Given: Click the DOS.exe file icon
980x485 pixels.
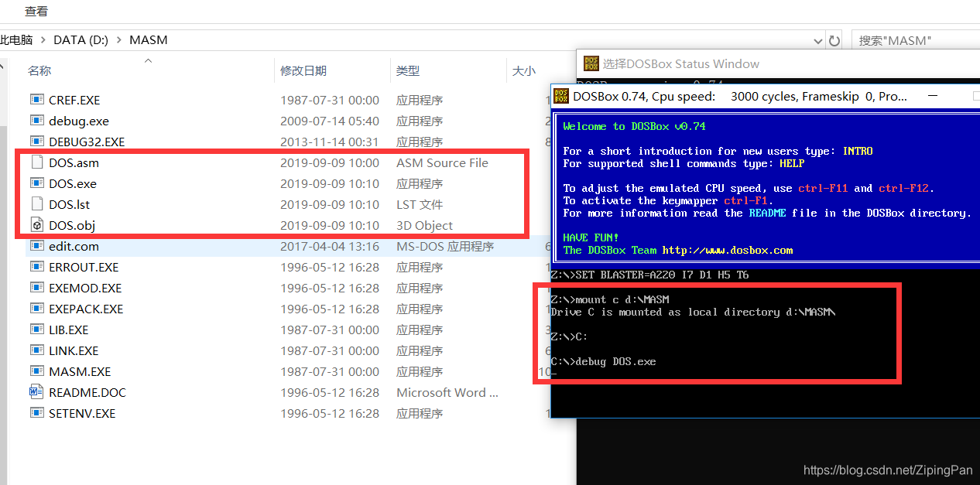Looking at the screenshot, I should pyautogui.click(x=36, y=183).
